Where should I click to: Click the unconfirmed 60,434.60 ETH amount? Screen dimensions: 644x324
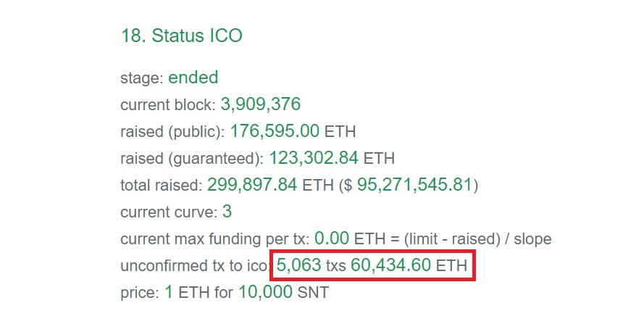coord(409,265)
